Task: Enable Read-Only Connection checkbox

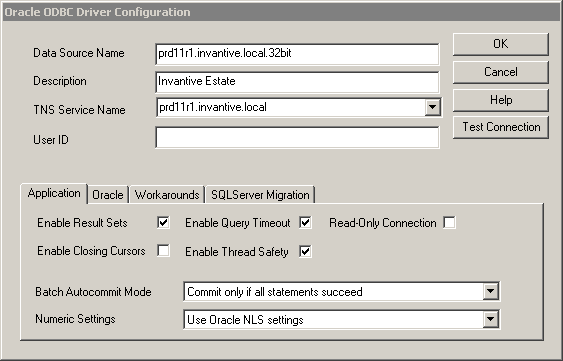Action: 449,222
